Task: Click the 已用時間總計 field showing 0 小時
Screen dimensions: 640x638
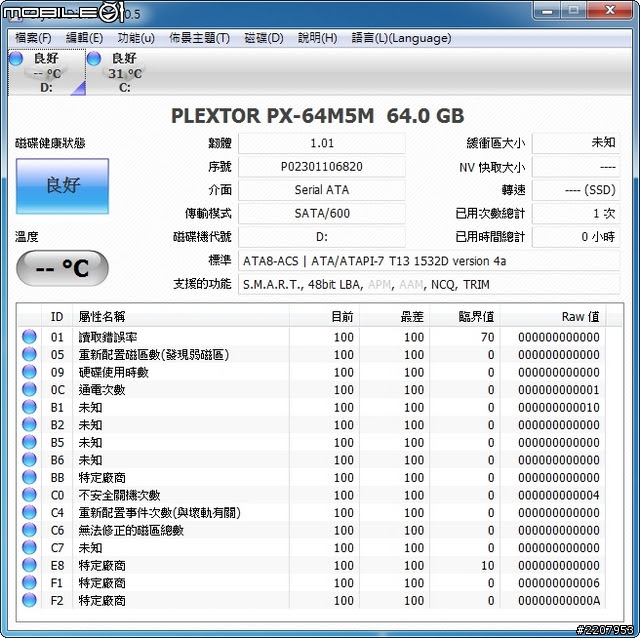Action: point(576,237)
